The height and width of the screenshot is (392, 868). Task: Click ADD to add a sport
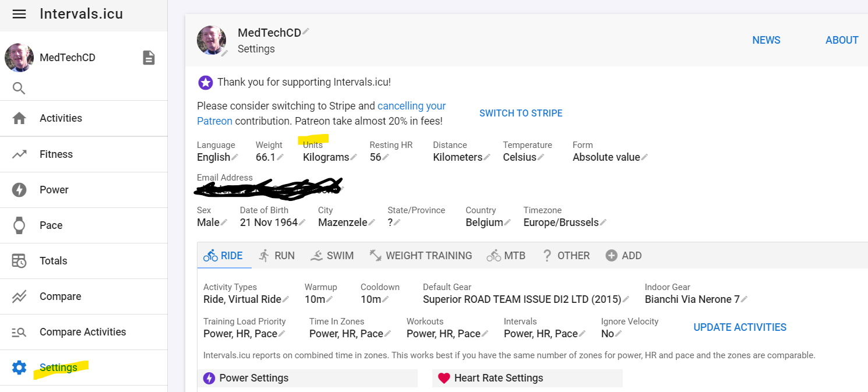[624, 256]
